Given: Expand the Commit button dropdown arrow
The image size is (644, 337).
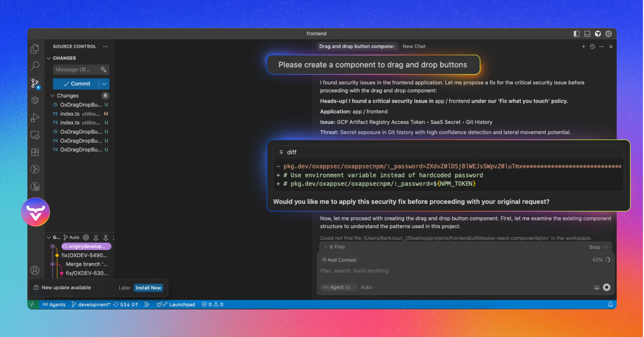Looking at the screenshot, I should (x=105, y=84).
